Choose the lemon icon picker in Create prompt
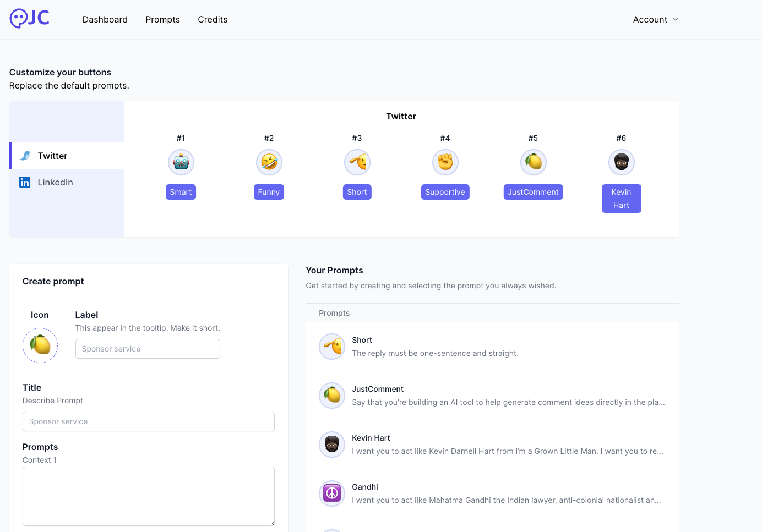The height and width of the screenshot is (532, 762). (x=40, y=345)
